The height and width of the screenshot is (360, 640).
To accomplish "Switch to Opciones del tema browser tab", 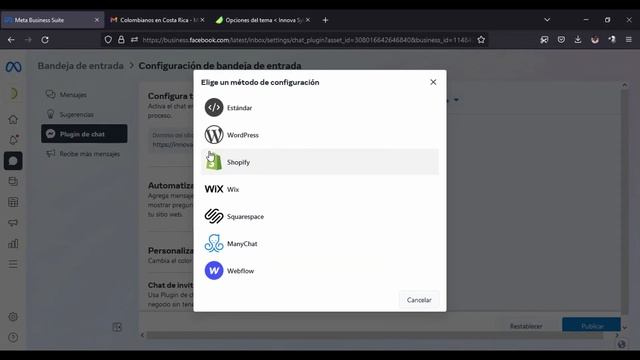I will tap(264, 20).
